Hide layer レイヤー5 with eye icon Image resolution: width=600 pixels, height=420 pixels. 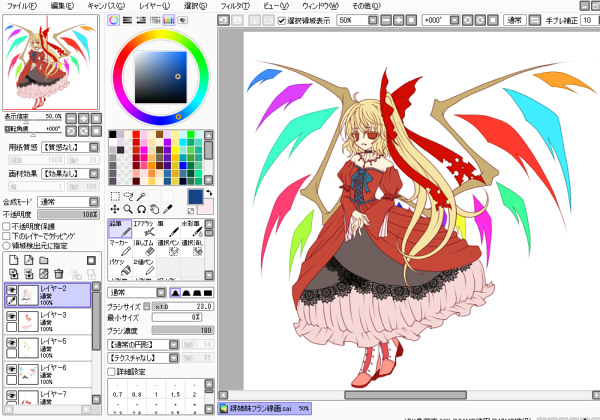(x=11, y=342)
